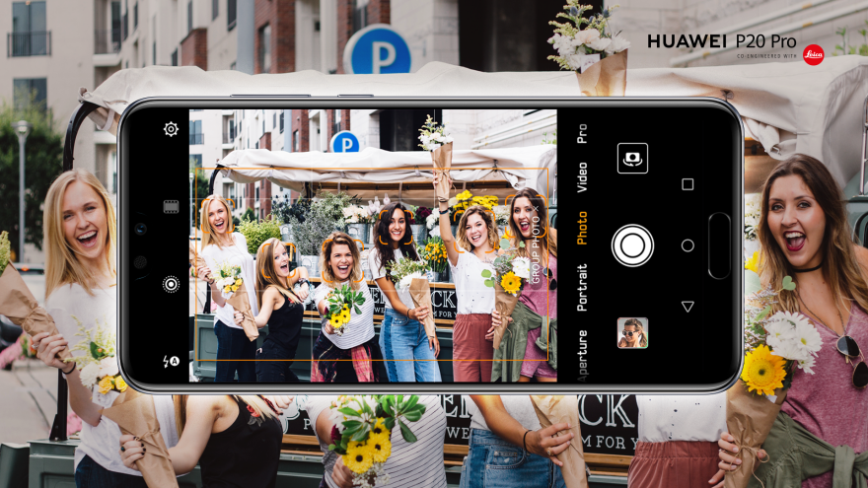Switch to front camera icon

(631, 158)
